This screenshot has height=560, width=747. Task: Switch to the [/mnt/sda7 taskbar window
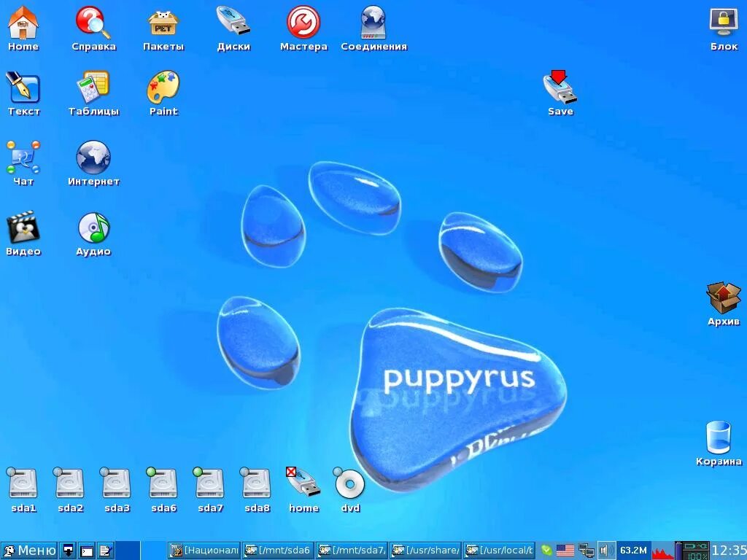click(352, 551)
